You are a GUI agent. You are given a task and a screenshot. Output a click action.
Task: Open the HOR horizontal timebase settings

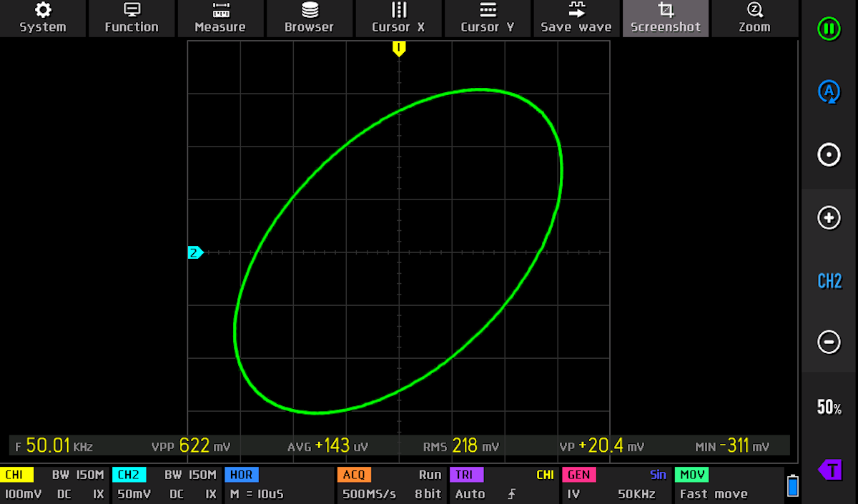[x=241, y=475]
